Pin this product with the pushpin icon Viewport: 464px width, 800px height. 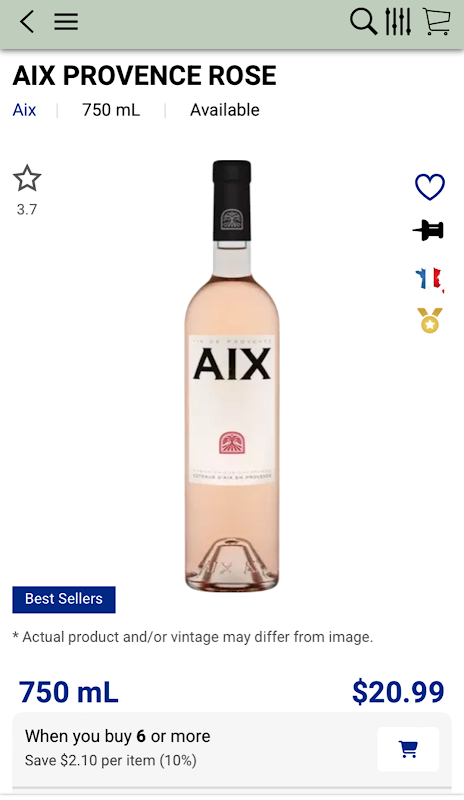428,231
